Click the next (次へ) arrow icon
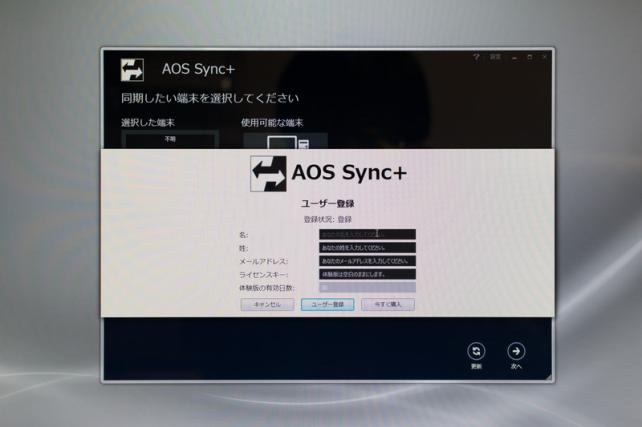Screen dimensions: 642x427 click(516, 351)
